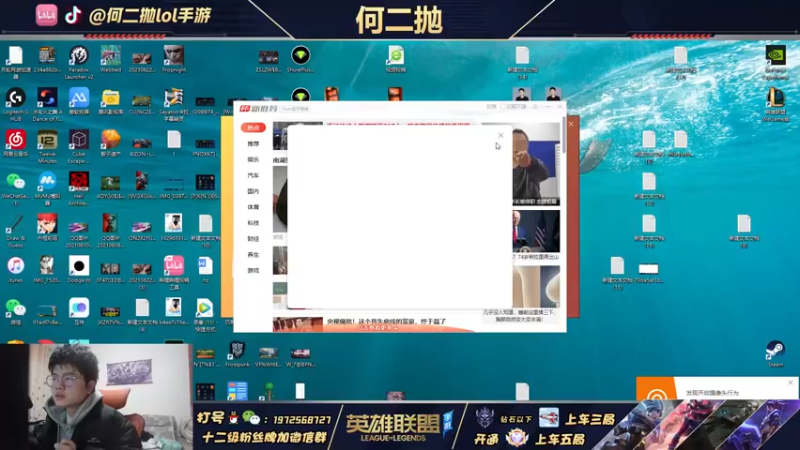800x450 pixels.
Task: Open the W-document icon beside the pink bilibili icon
Action: coord(205,266)
